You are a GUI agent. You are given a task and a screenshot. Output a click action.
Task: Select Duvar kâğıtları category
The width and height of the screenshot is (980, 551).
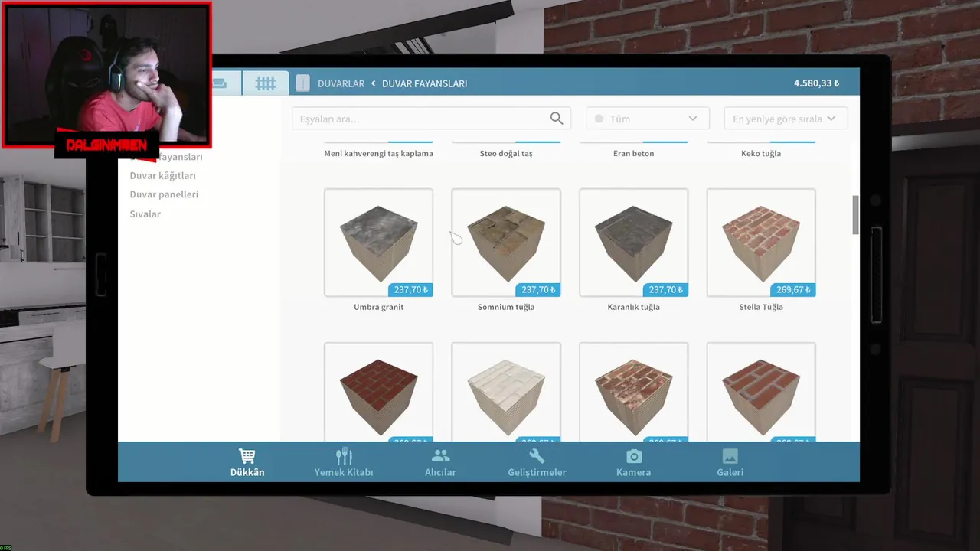pyautogui.click(x=162, y=175)
